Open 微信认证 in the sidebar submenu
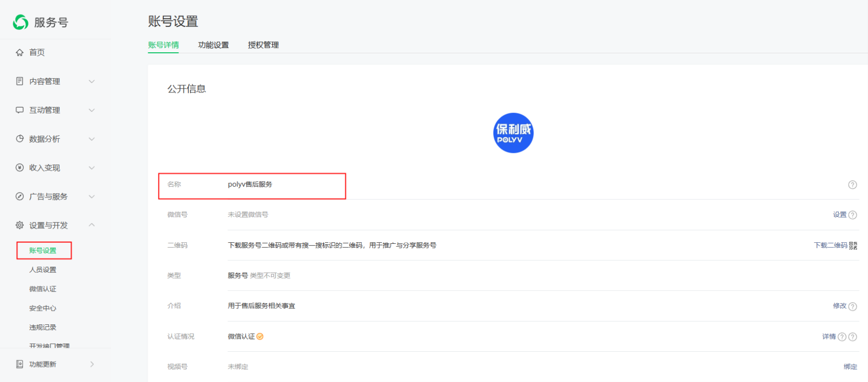This screenshot has height=382, width=868. [43, 289]
